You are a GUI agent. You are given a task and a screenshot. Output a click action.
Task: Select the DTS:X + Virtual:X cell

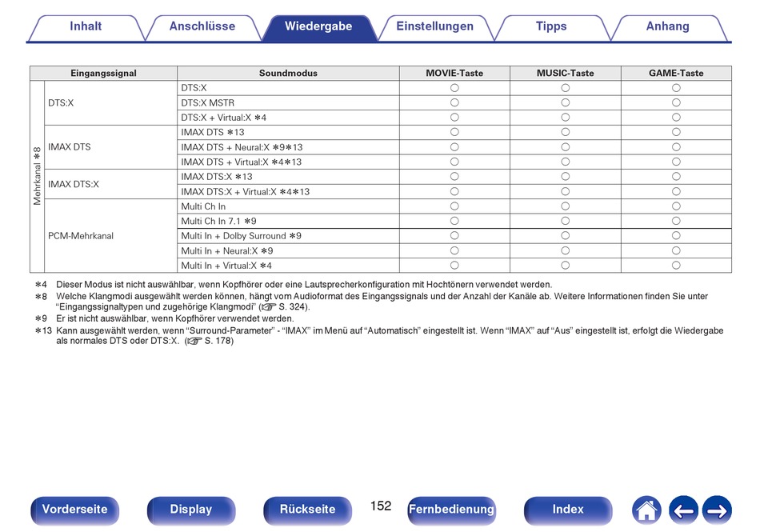coord(288,118)
